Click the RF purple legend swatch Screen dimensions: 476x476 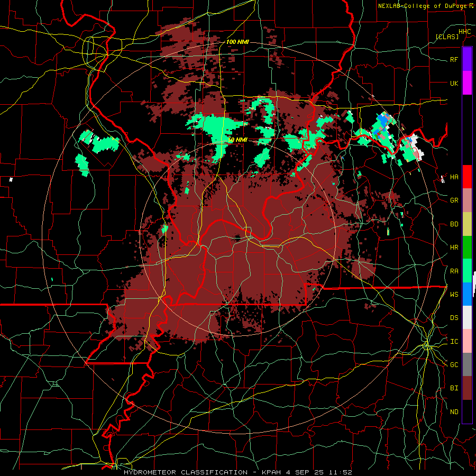[467, 59]
